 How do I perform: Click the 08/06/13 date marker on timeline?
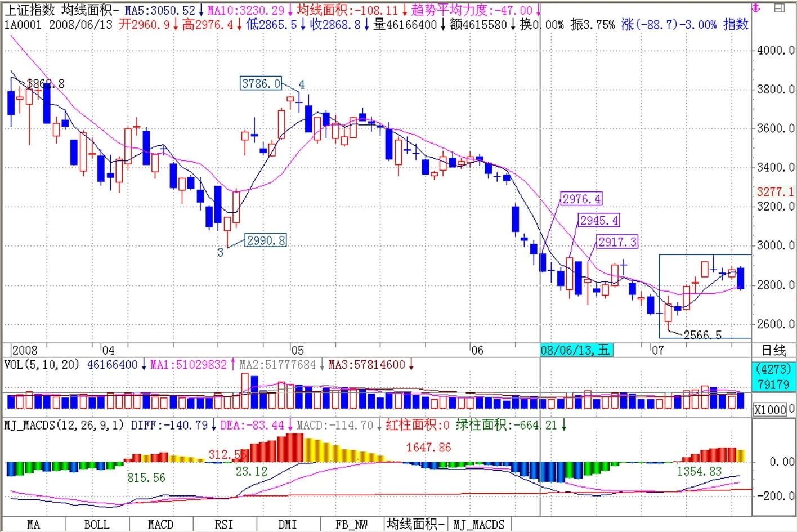[x=575, y=350]
